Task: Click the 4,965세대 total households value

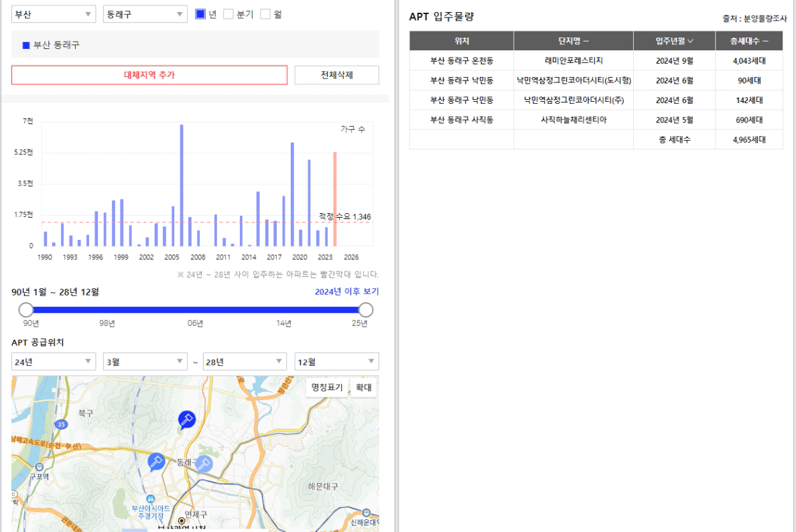Action: pyautogui.click(x=749, y=140)
